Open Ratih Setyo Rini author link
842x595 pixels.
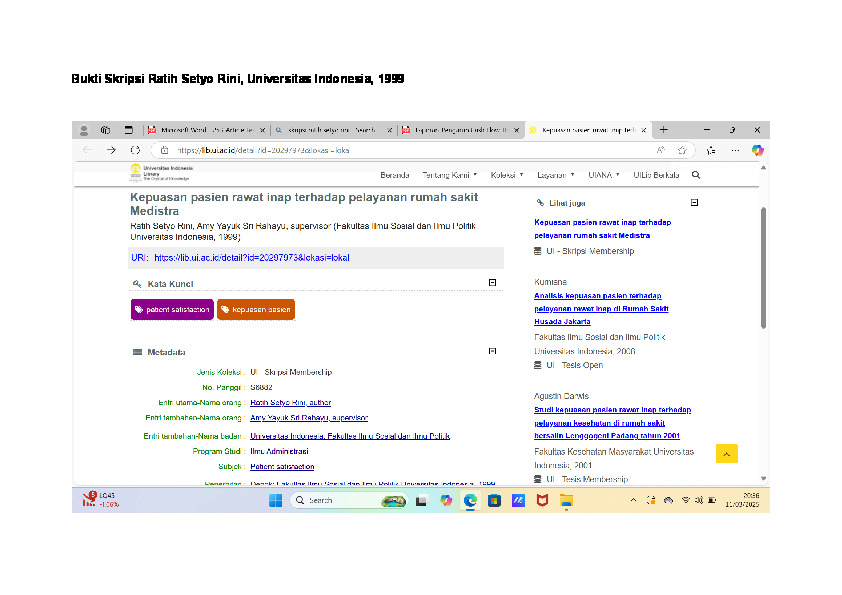click(291, 403)
